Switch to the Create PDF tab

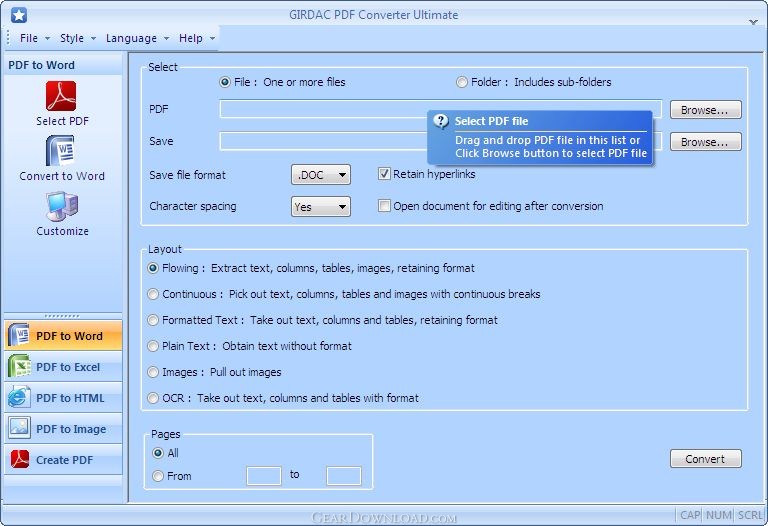coord(63,459)
